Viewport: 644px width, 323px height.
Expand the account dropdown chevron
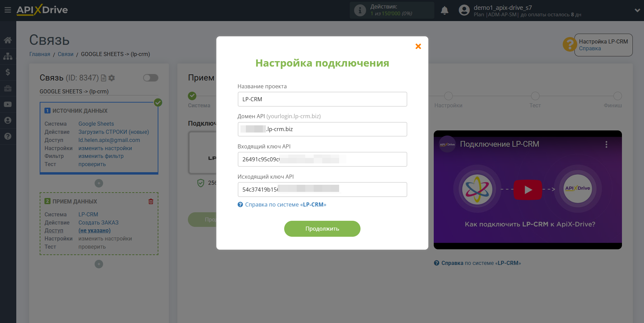click(x=637, y=11)
